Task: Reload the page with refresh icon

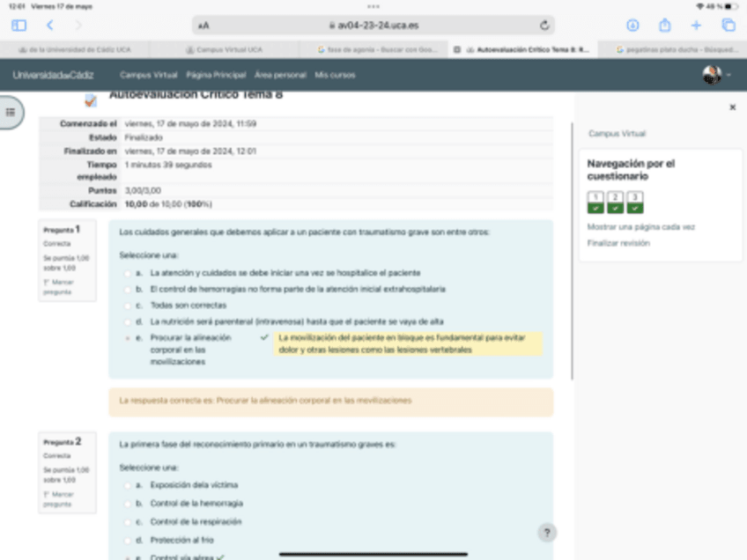Action: (544, 26)
